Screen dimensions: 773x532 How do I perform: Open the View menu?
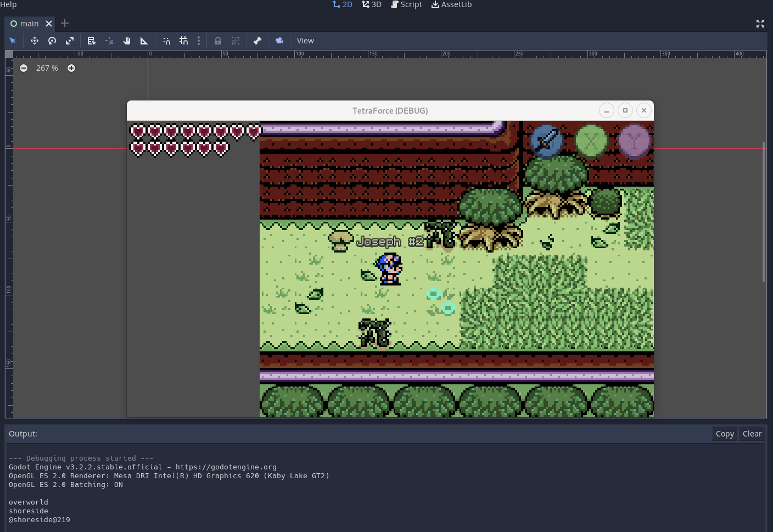click(x=305, y=40)
